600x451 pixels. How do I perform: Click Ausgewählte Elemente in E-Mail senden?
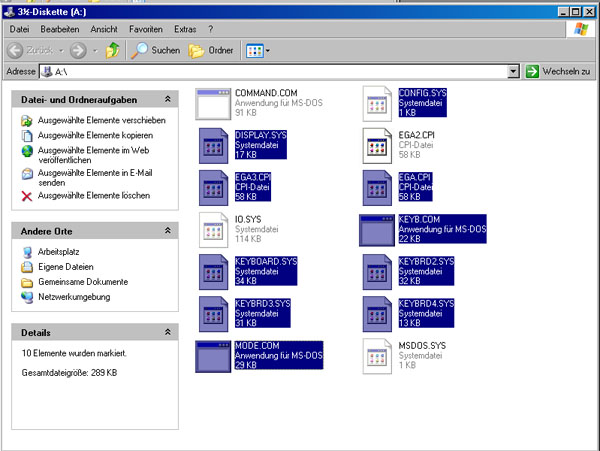pyautogui.click(x=95, y=177)
